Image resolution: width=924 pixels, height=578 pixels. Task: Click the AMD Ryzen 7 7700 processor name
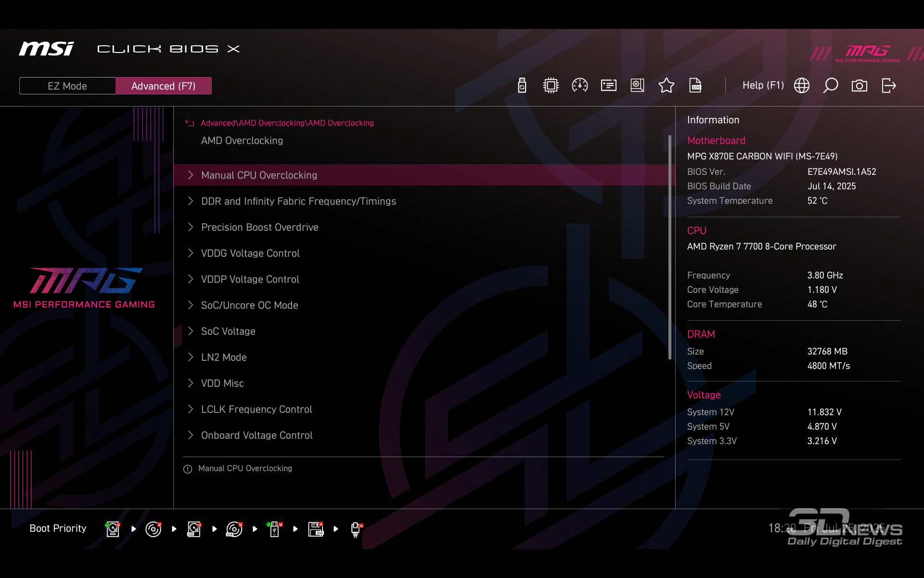pyautogui.click(x=762, y=247)
